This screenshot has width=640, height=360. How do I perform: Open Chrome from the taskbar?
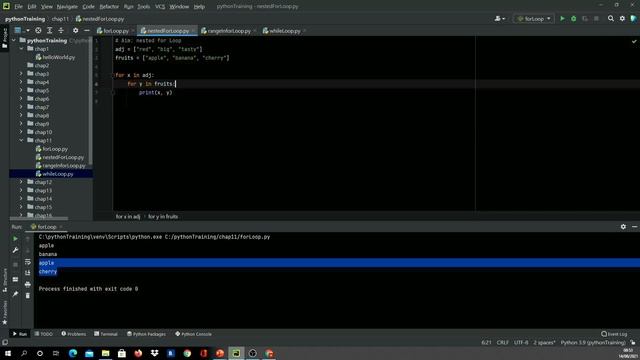tap(187, 353)
